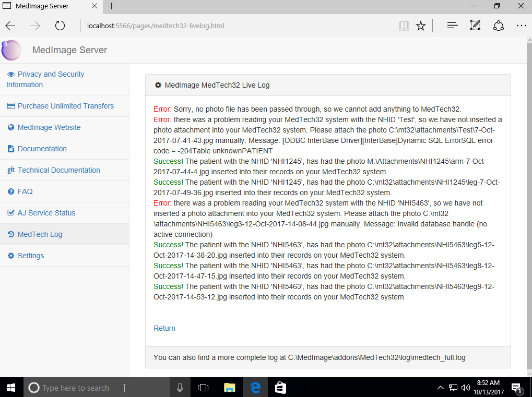Click the log entry mentioning 'leg9-12-Oct-2017-14-53-12.jpg'
The width and height of the screenshot is (532, 397).
pyautogui.click(x=324, y=292)
